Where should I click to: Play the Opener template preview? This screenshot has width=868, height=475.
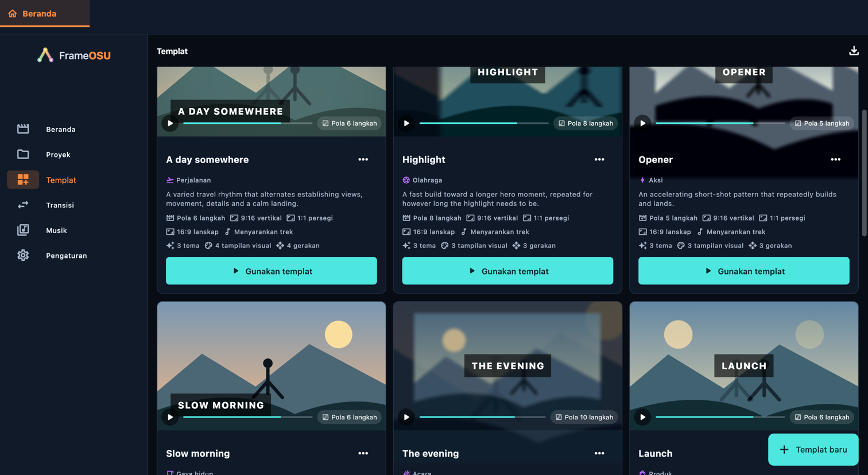click(643, 123)
